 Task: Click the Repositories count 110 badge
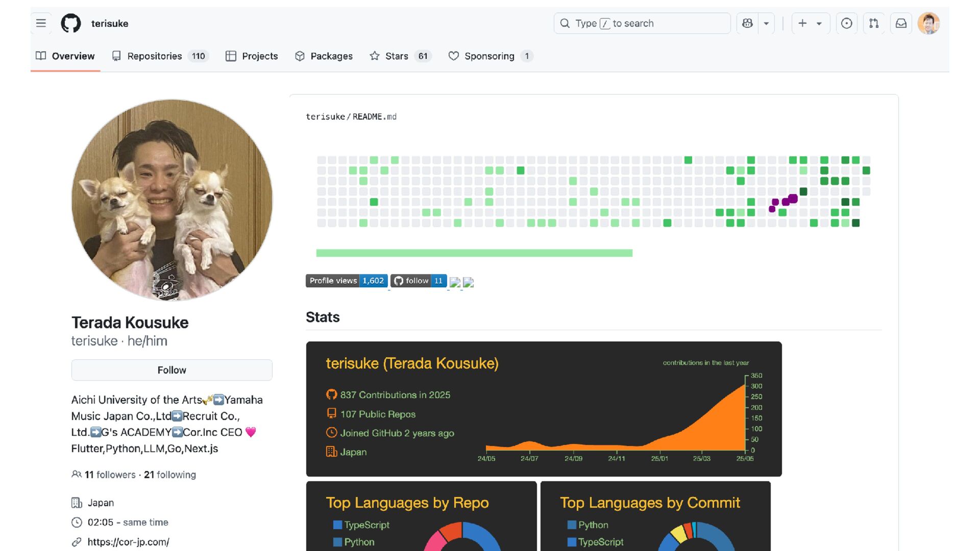coord(199,56)
